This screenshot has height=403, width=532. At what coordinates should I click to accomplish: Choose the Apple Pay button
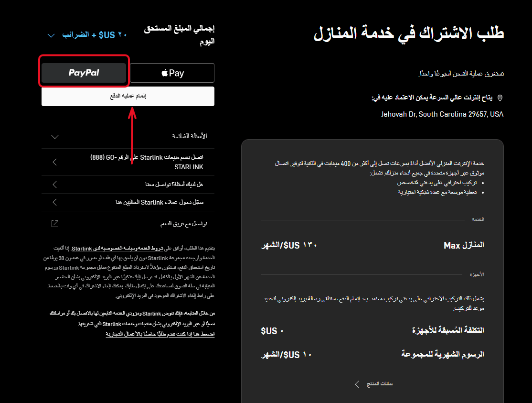pos(172,73)
